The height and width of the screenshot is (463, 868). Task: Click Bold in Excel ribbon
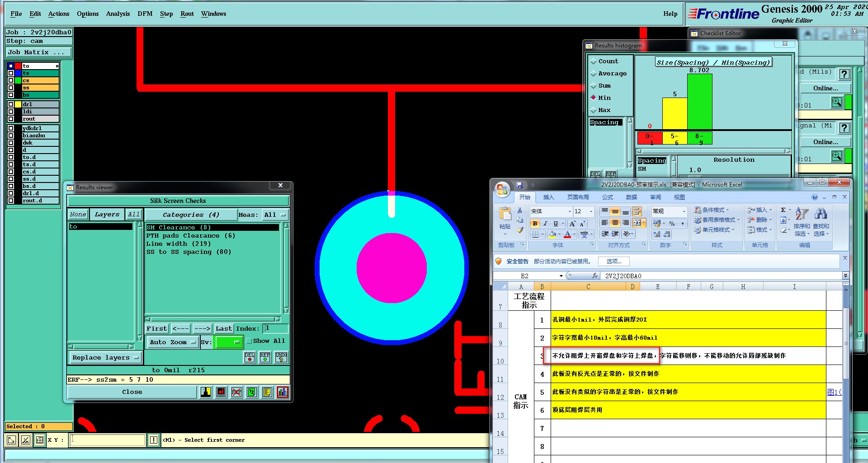click(535, 224)
